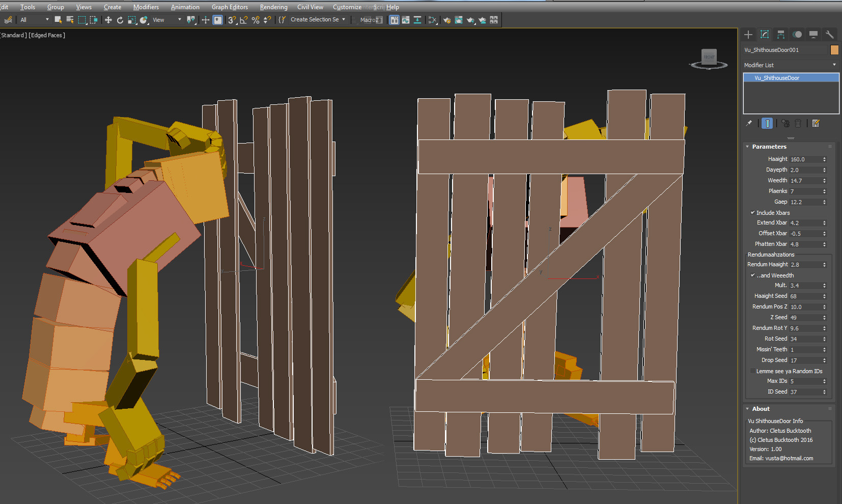Enable Lemme see ya Random IDs
This screenshot has height=504, width=842.
point(753,371)
